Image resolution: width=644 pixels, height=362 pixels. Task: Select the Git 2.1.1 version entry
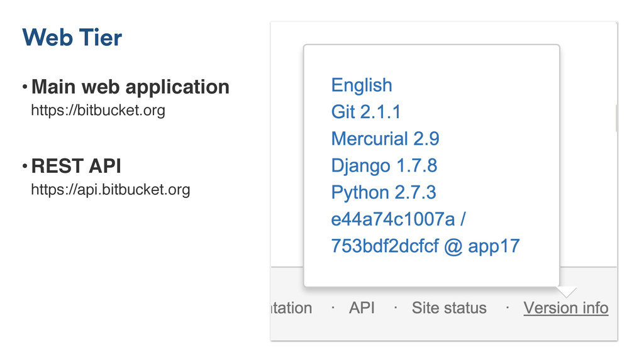click(365, 112)
